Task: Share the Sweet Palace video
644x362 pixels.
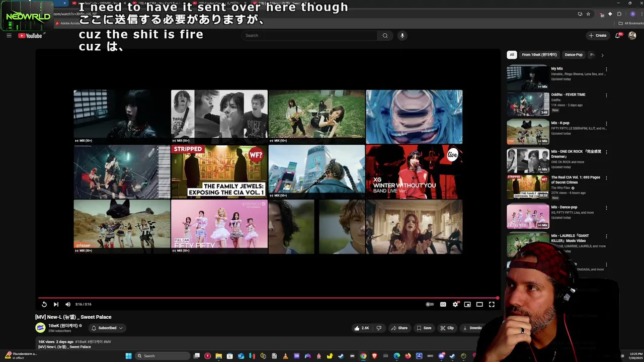Action: 399,328
